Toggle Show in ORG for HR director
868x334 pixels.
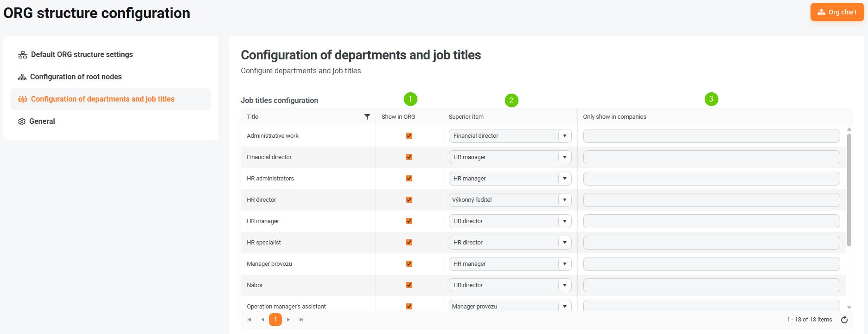[409, 200]
